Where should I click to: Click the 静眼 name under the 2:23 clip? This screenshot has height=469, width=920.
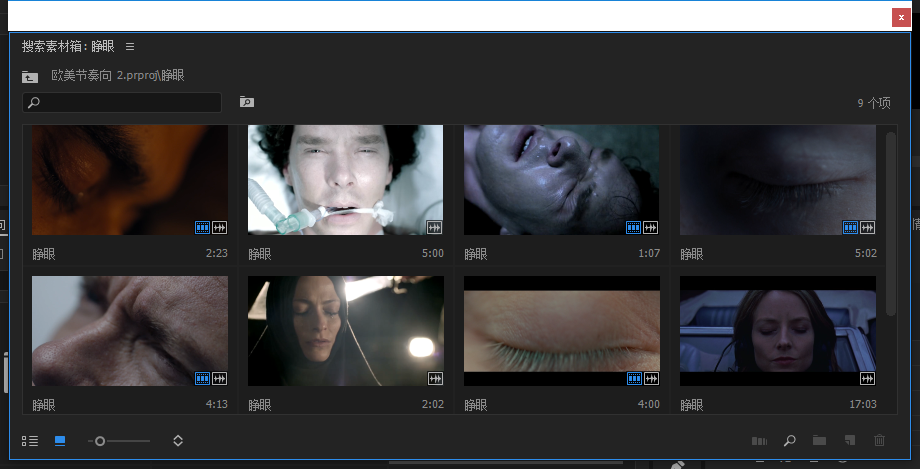pos(44,254)
